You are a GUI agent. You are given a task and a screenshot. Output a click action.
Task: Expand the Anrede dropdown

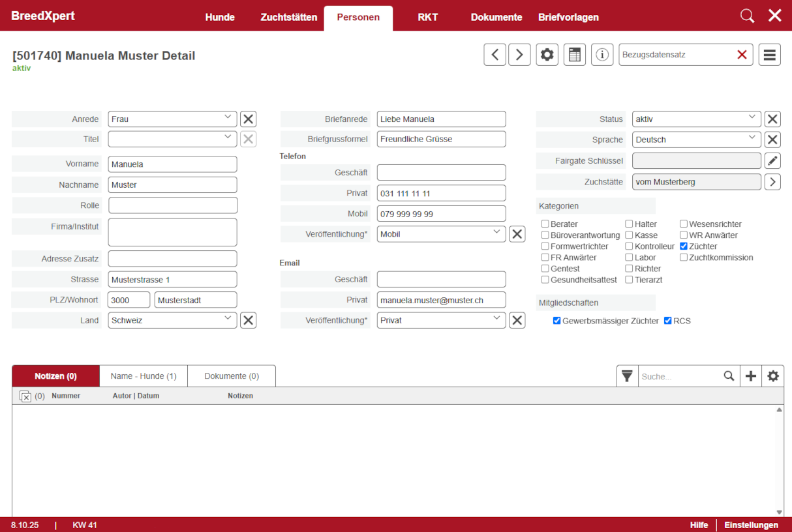click(x=172, y=119)
